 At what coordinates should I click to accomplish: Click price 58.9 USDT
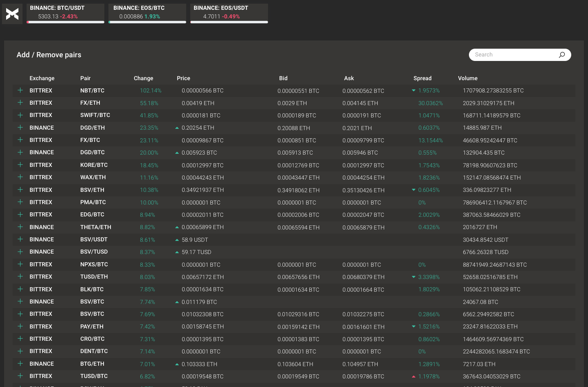tap(195, 240)
